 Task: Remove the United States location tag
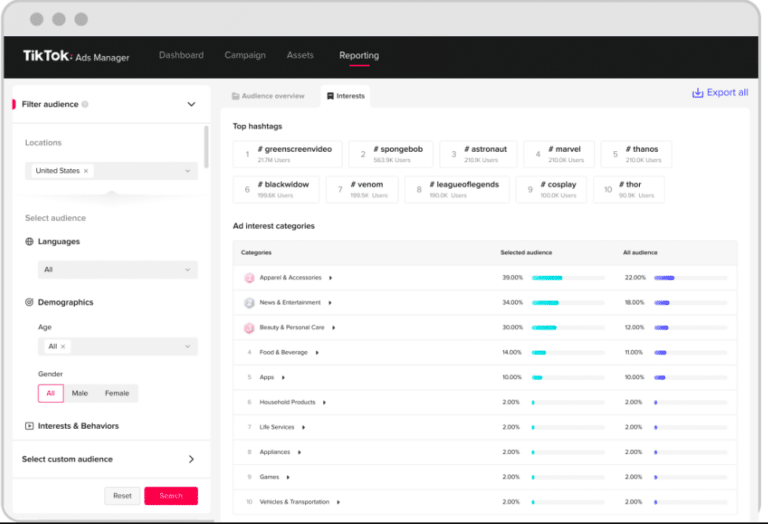[86, 171]
